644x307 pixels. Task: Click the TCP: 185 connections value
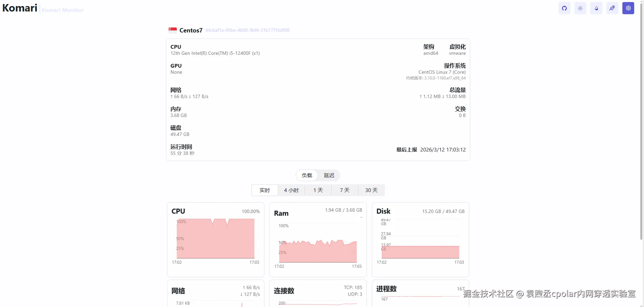point(353,287)
